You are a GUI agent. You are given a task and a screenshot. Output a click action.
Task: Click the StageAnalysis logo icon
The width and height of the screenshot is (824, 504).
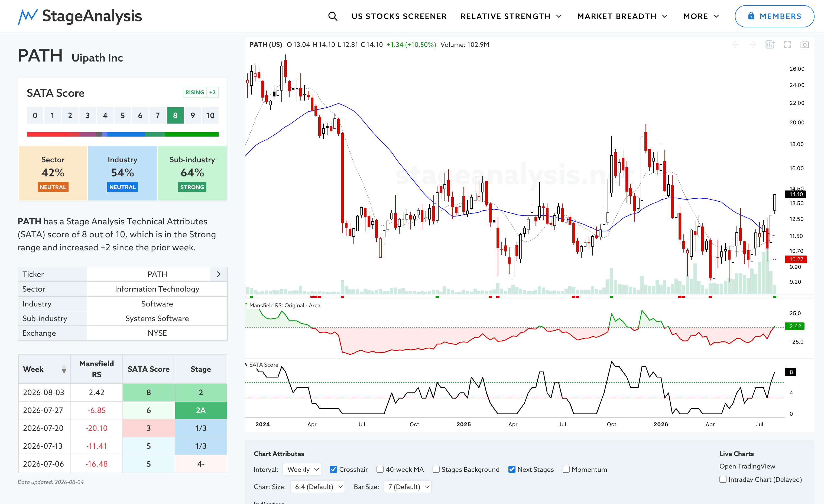click(x=28, y=17)
